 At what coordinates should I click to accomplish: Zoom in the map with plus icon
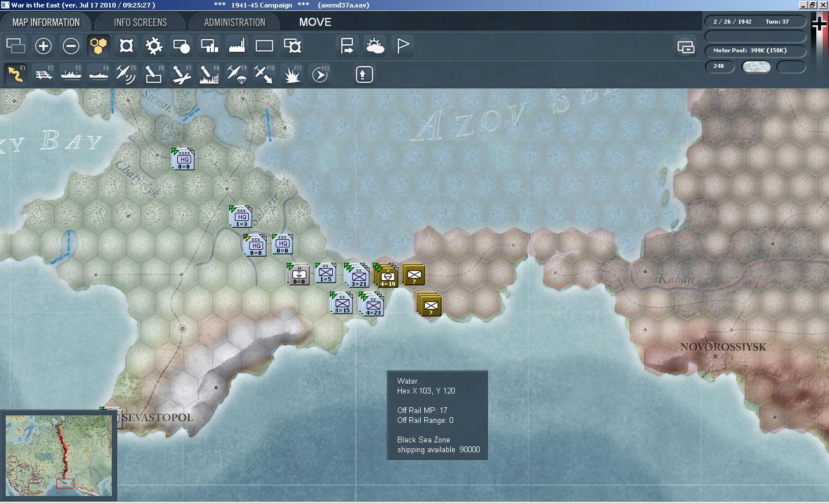(43, 45)
